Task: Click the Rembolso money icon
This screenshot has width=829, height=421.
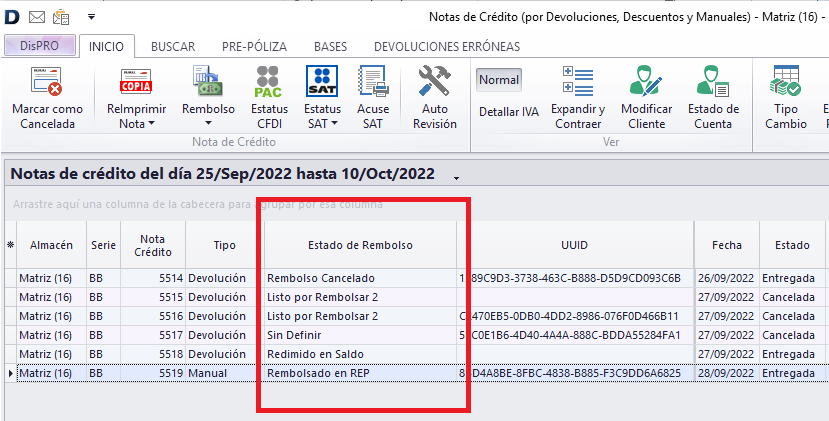Action: (x=208, y=81)
